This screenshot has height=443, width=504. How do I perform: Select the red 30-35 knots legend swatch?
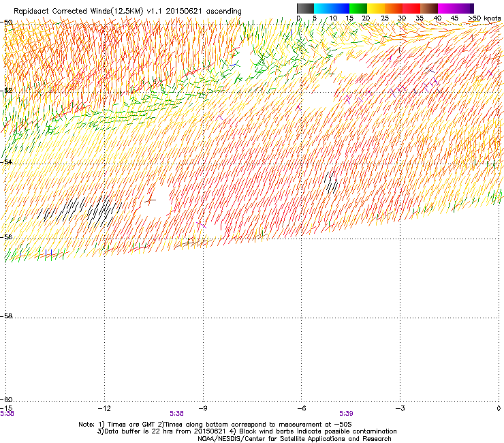tap(411, 8)
